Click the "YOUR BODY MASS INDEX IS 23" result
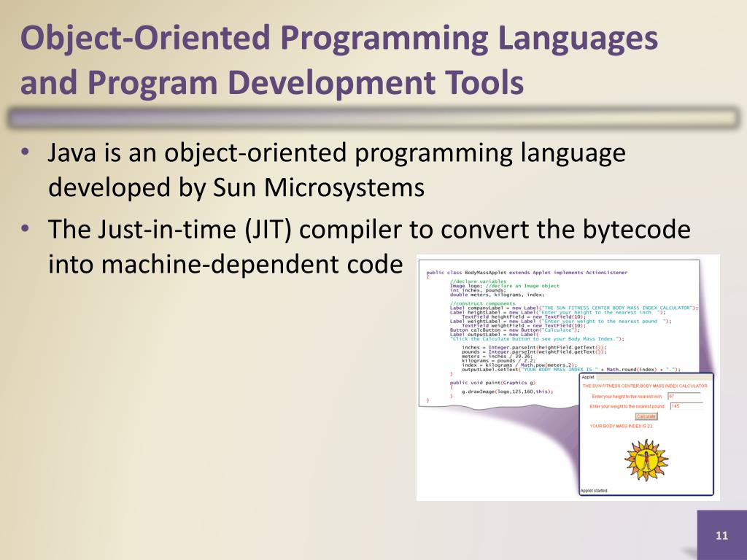 tap(621, 426)
